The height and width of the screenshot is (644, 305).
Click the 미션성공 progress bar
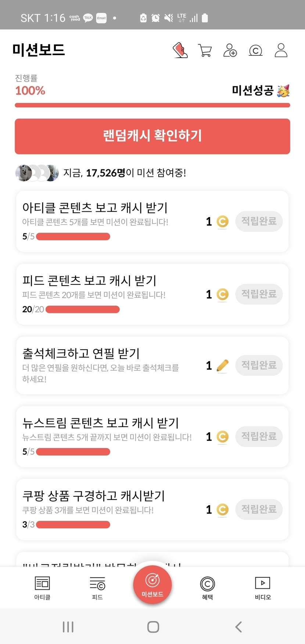pyautogui.click(x=152, y=105)
